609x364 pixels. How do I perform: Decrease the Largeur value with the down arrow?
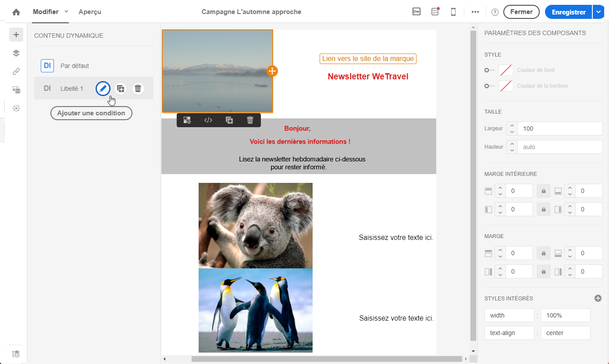(512, 132)
